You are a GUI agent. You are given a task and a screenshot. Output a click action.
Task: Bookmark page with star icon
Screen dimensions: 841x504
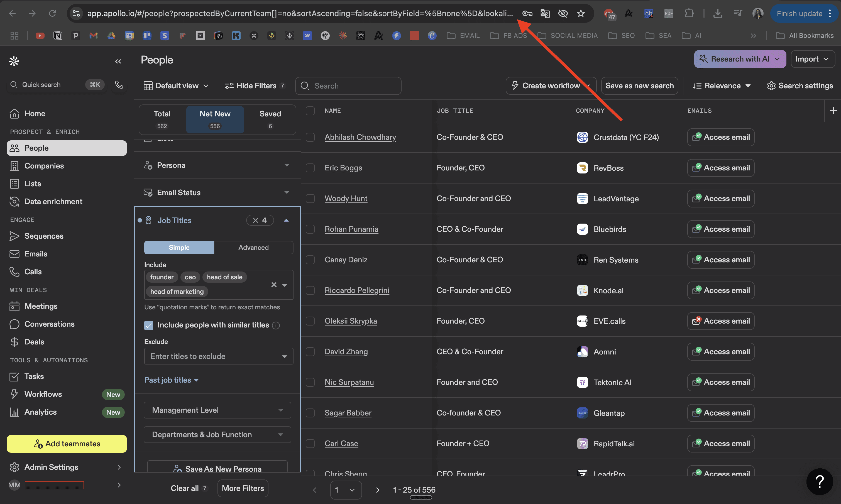click(581, 14)
